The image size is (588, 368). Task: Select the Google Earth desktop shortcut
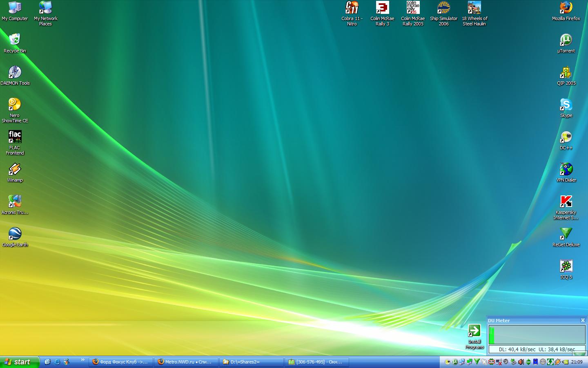[15, 234]
